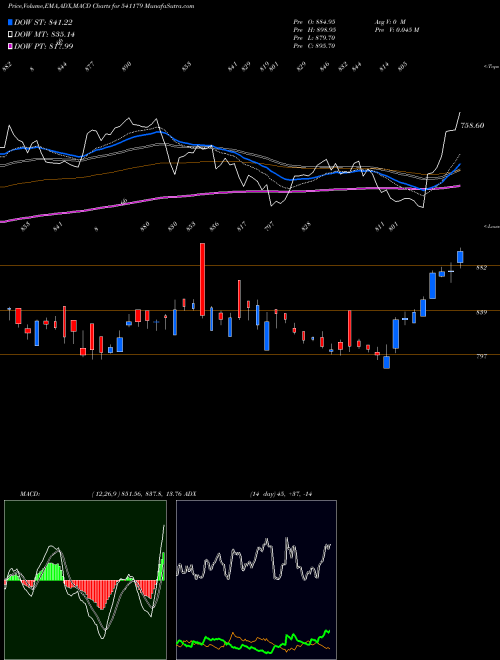Image resolution: width=500 pixels, height=660 pixels.
Task: Click the Lows marker label at right edge
Action: coord(491,226)
